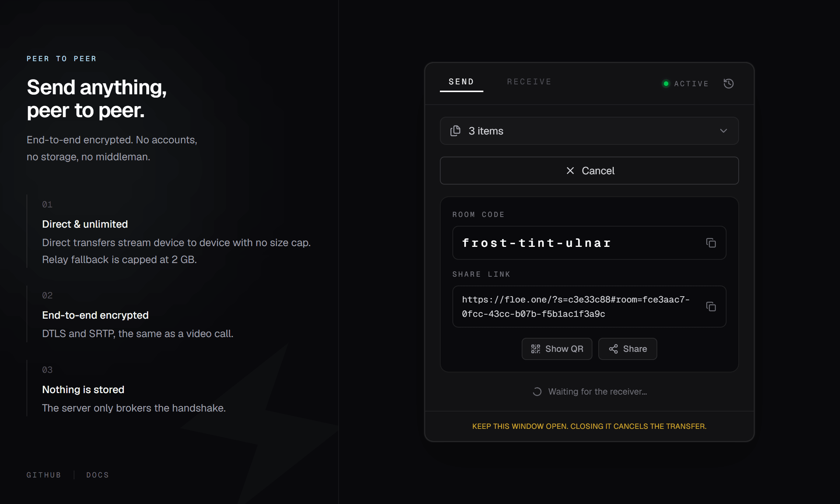Open the 3 items file list

click(x=589, y=131)
